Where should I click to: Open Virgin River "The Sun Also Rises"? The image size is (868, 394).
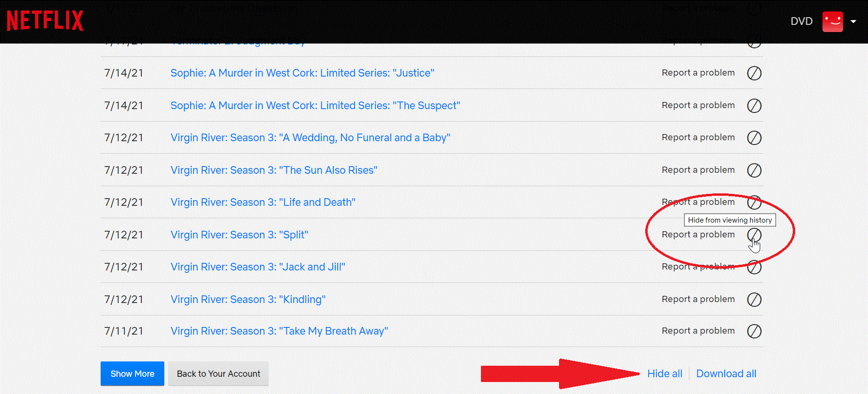(x=274, y=170)
